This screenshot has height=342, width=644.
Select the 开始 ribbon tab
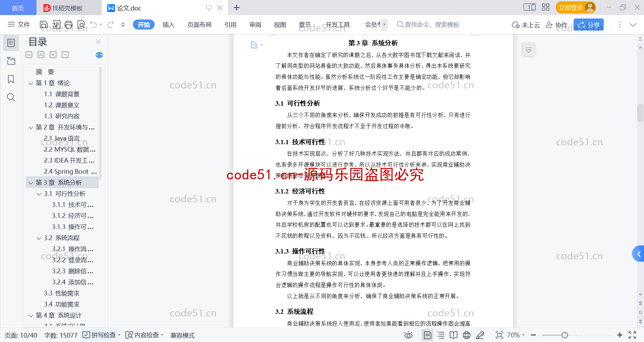[144, 24]
